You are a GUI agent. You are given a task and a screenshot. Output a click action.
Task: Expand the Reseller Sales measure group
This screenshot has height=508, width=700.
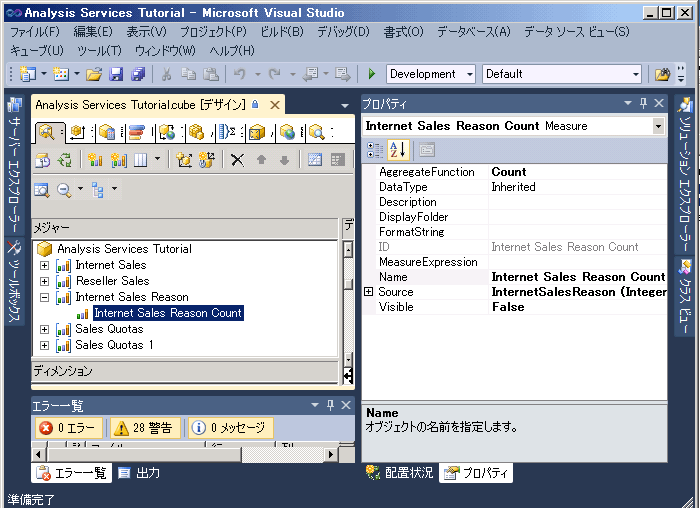[x=45, y=282]
